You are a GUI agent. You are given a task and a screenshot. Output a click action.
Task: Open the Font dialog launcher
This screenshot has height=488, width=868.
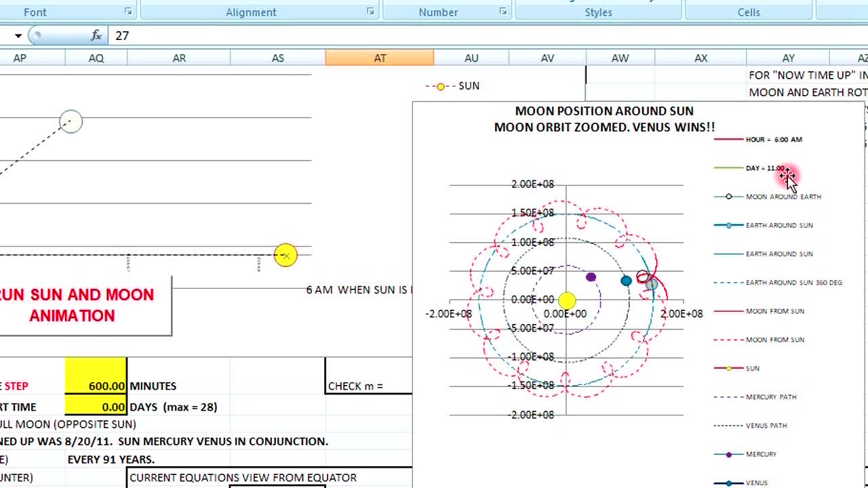pos(128,12)
